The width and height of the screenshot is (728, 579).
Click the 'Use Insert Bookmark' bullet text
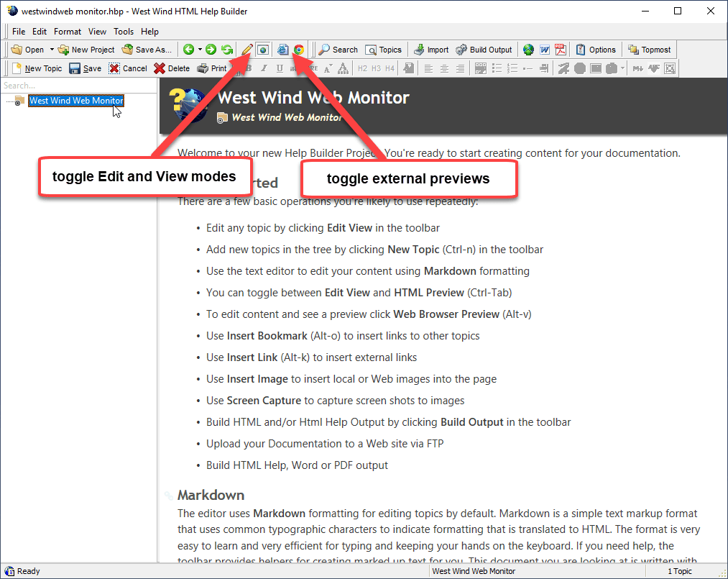[343, 336]
